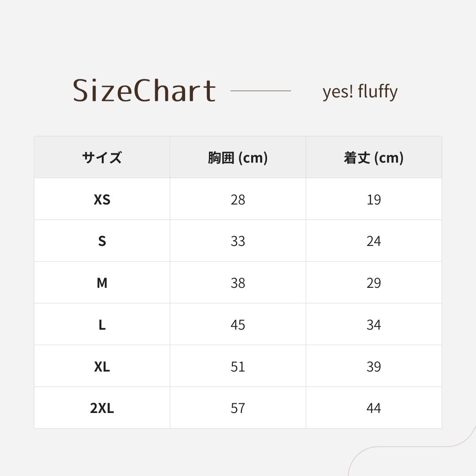Screen dimensions: 476x476
Task: Click the SizeChart title text
Action: pos(144,91)
